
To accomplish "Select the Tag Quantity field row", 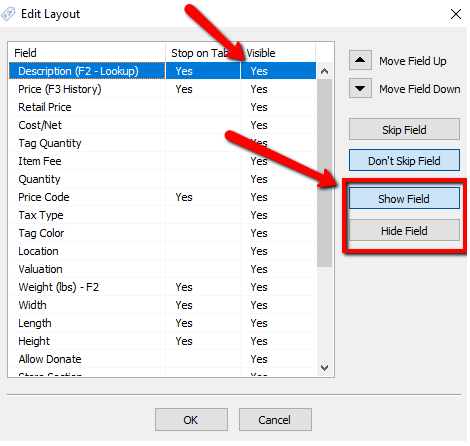I will click(162, 143).
